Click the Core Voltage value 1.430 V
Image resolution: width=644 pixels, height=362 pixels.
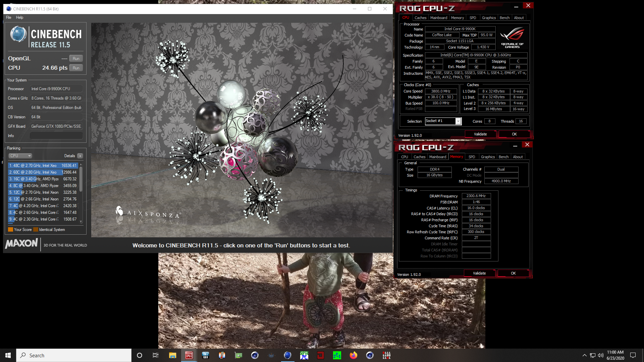[483, 47]
